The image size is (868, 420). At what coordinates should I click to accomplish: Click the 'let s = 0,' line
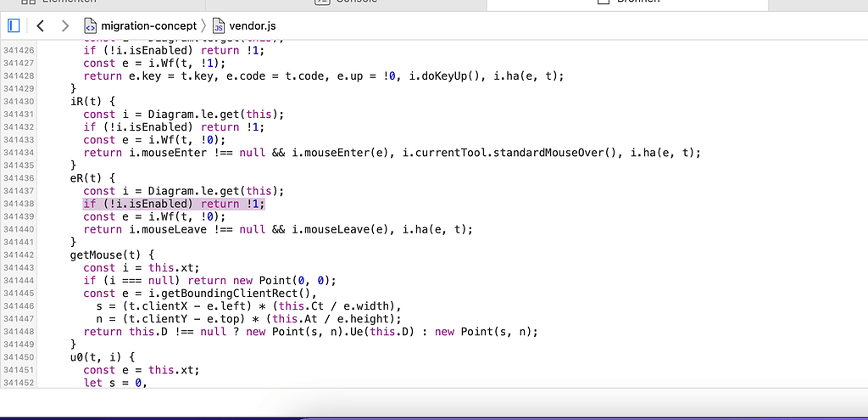coord(115,383)
